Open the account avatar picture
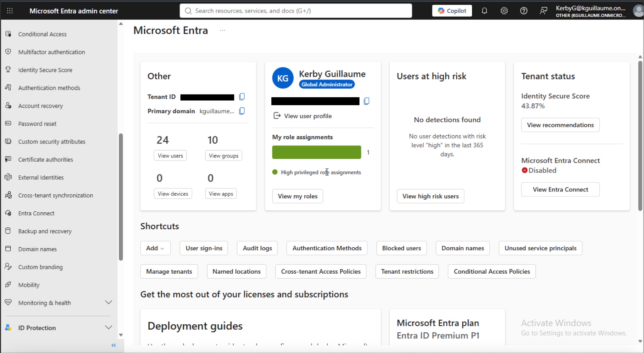644x353 pixels. click(x=638, y=11)
